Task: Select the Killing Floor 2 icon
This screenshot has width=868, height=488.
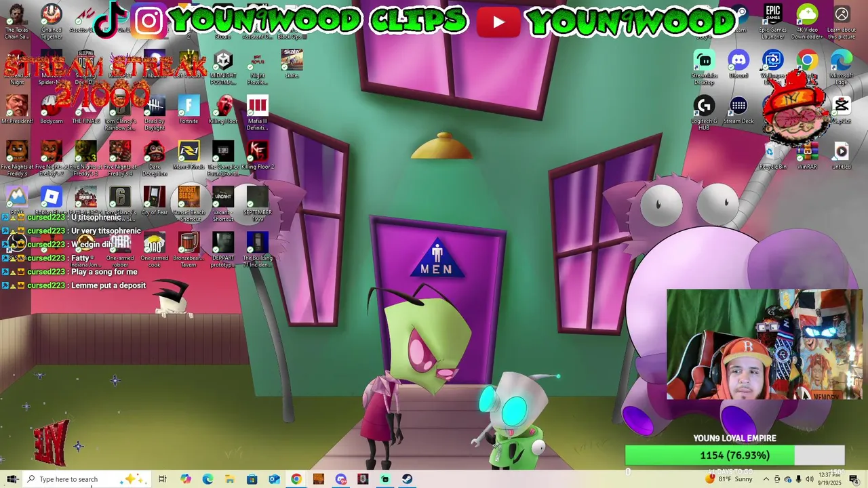Action: tap(257, 155)
